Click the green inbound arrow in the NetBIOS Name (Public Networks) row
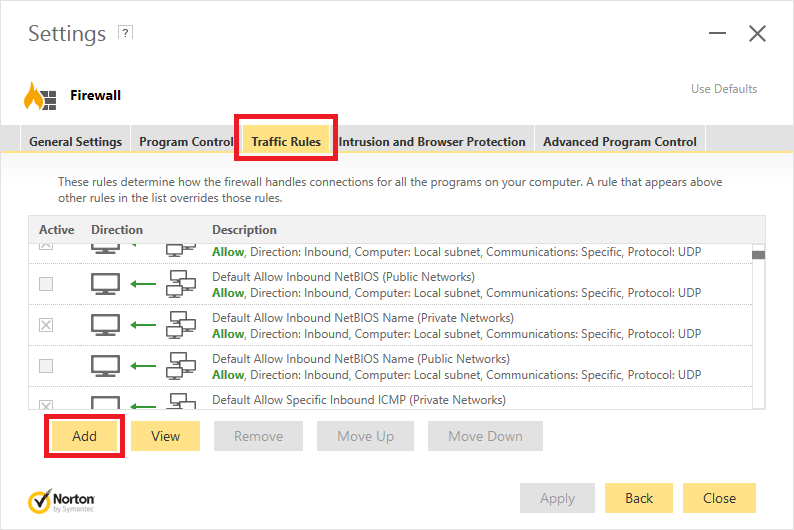Image resolution: width=794 pixels, height=530 pixels. pos(143,366)
